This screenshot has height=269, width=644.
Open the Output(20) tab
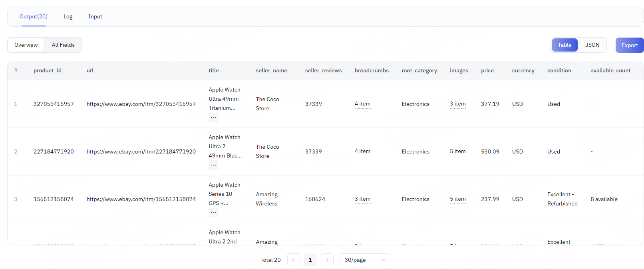34,16
